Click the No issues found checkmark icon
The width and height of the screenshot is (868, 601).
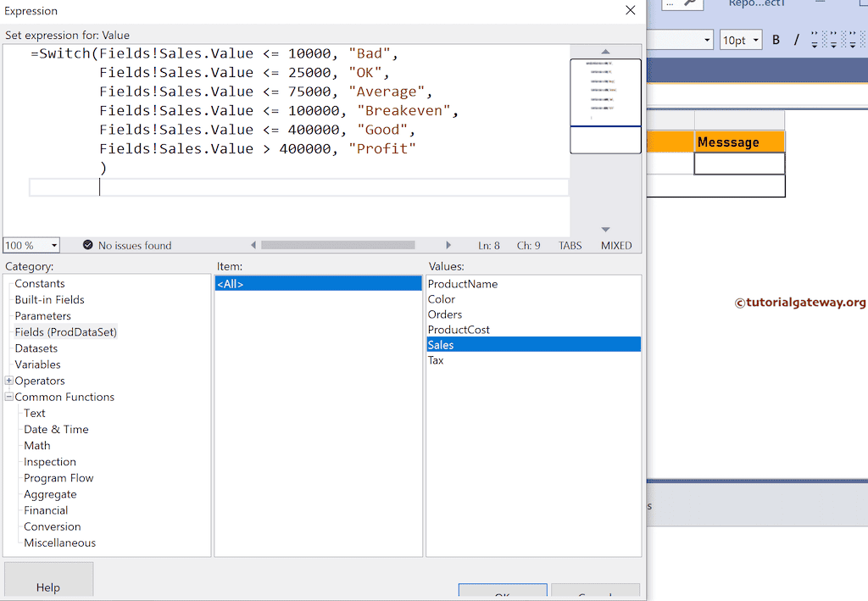coord(88,244)
